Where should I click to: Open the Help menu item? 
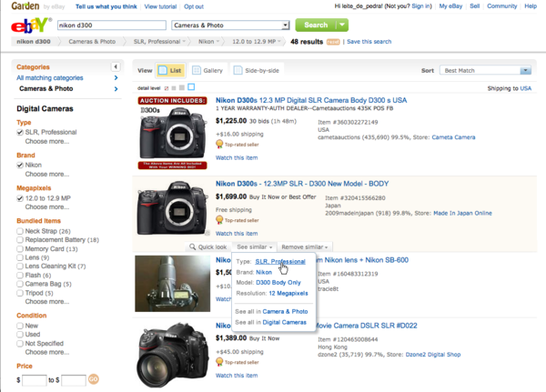point(531,6)
